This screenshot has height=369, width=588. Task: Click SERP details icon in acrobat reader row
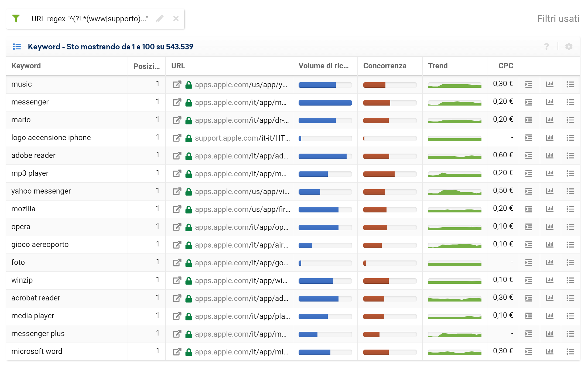click(529, 298)
